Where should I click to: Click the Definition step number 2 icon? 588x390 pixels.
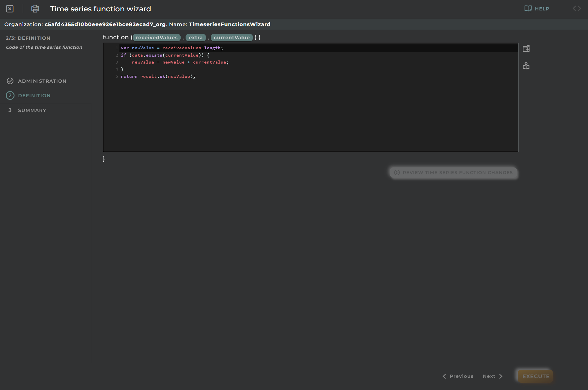click(10, 95)
